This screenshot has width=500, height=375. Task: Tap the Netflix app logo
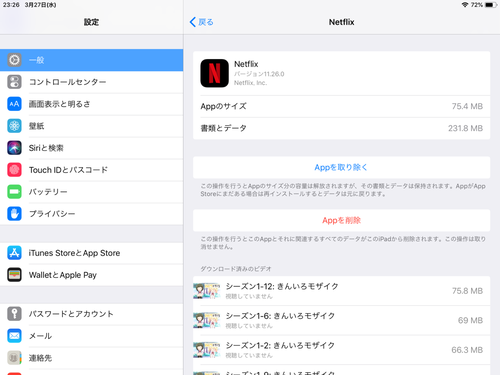click(x=214, y=73)
